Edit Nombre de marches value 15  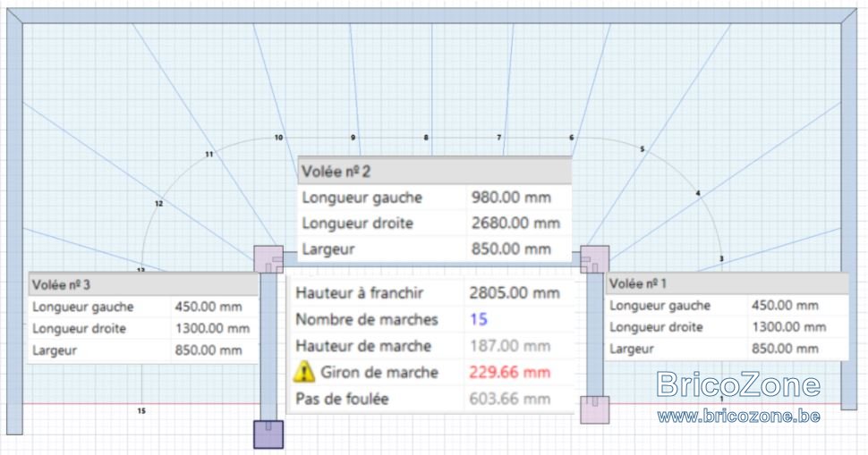tap(478, 319)
